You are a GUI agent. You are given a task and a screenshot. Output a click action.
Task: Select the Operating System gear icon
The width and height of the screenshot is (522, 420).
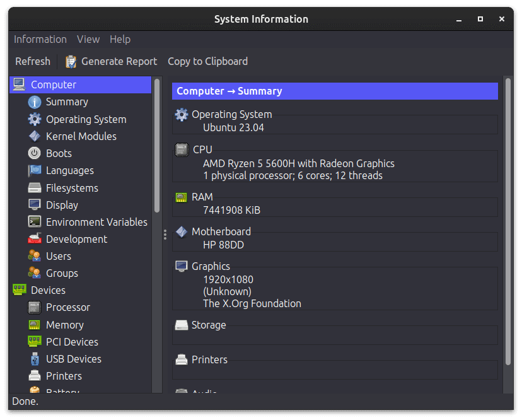[x=35, y=119]
